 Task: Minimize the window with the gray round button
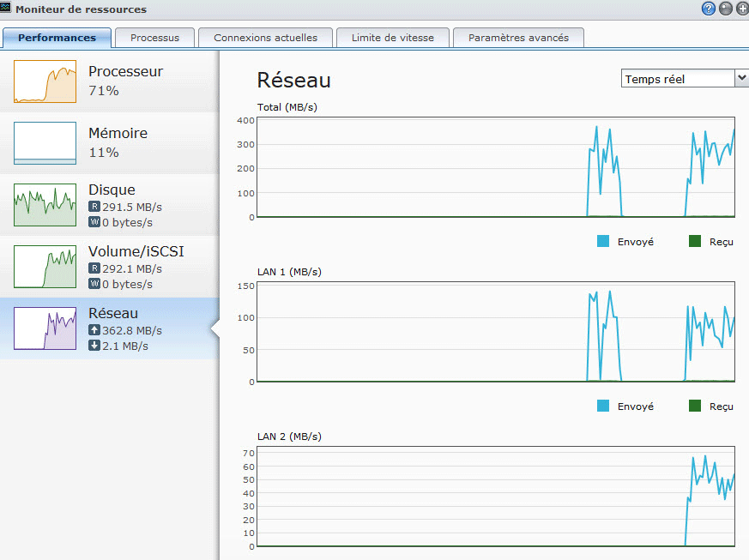click(725, 9)
